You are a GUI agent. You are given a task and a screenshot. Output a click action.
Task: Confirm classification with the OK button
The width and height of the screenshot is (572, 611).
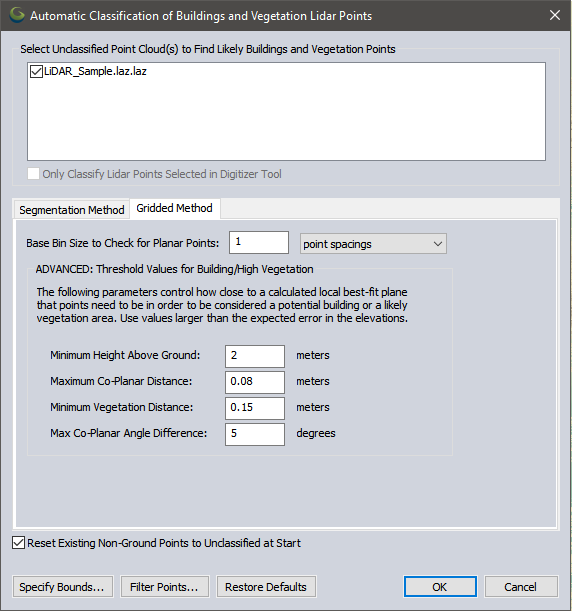pyautogui.click(x=440, y=587)
